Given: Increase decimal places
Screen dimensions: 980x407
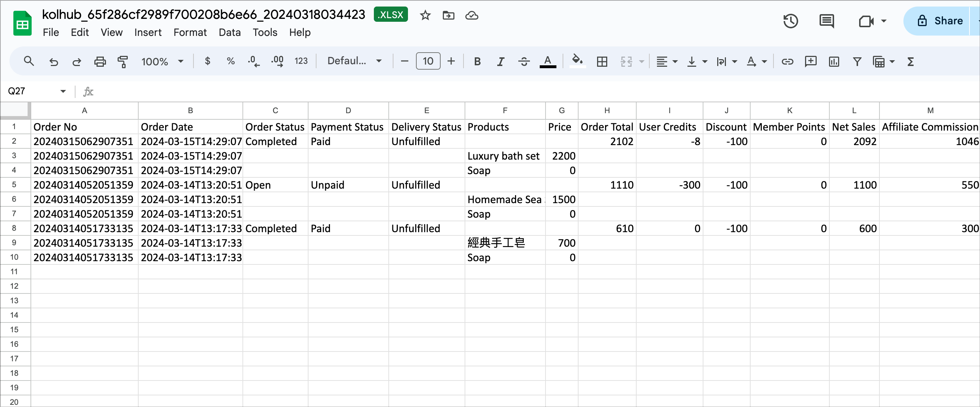Looking at the screenshot, I should point(277,61).
